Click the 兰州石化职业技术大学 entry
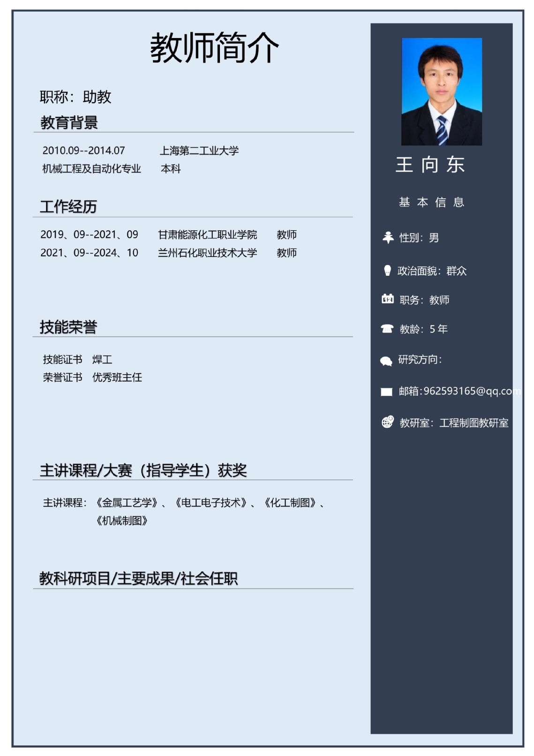Viewport: 534px width, 756px height. (207, 253)
